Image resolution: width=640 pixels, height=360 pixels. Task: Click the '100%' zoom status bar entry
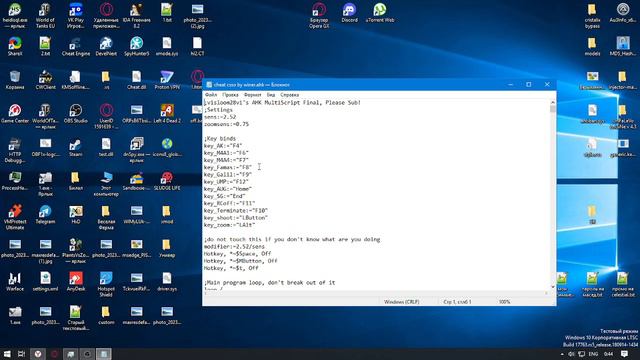(504, 302)
